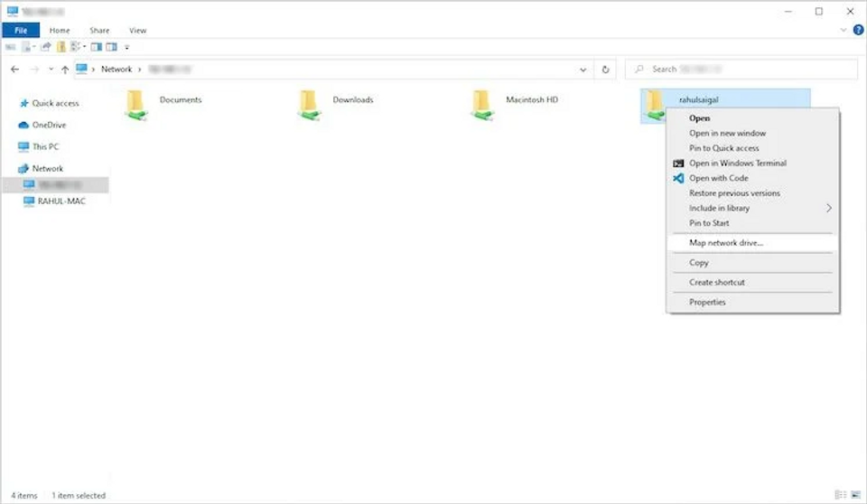Screen dimensions: 867x504
Task: Choose Map network drive...
Action: click(x=752, y=243)
